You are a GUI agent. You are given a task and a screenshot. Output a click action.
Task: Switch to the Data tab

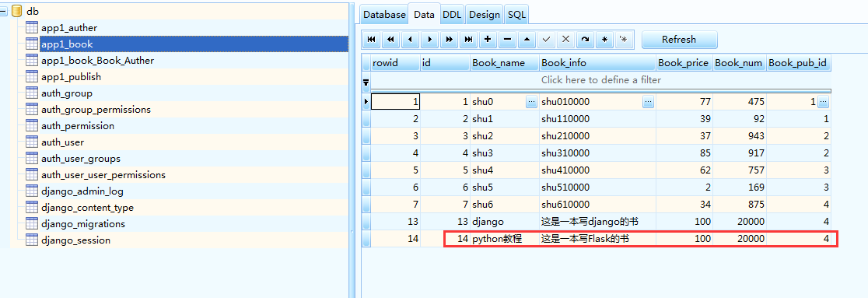[x=424, y=15]
